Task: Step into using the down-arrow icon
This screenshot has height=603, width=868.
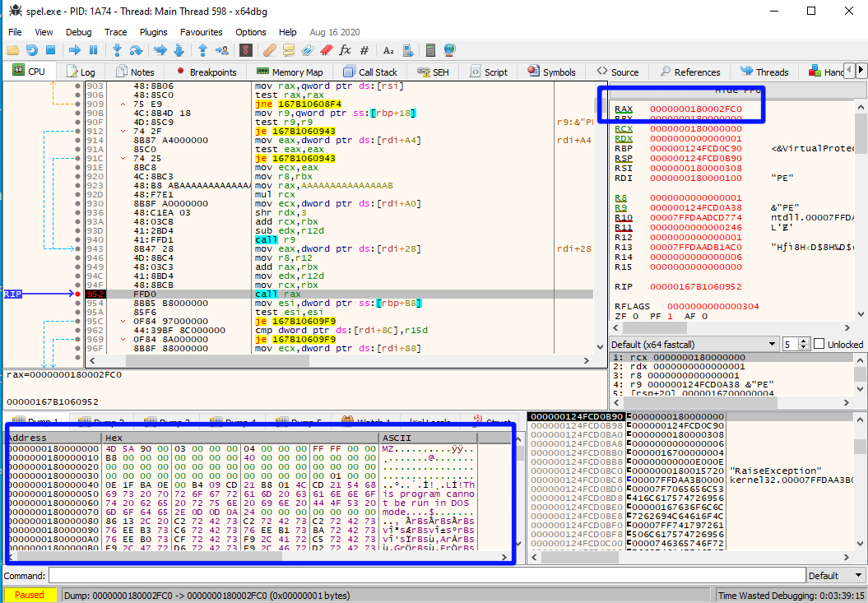Action: [117, 50]
